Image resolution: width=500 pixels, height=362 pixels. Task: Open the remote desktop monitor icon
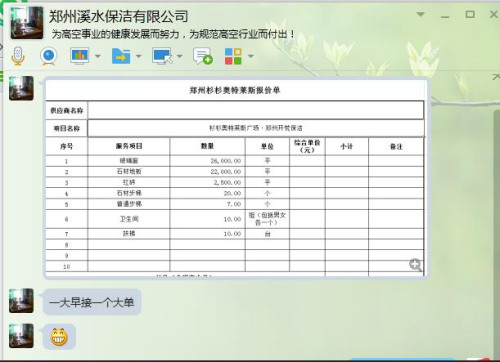[162, 56]
